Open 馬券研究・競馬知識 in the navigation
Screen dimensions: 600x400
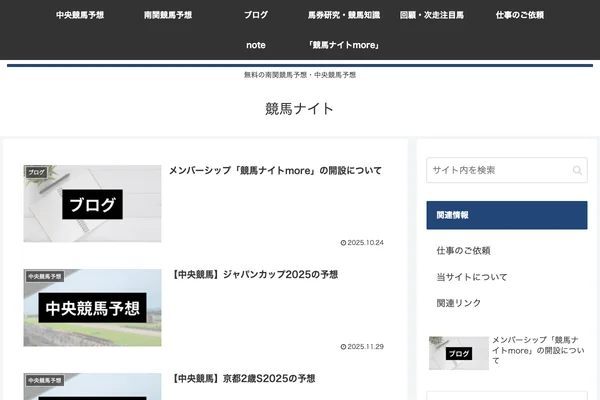tap(344, 15)
